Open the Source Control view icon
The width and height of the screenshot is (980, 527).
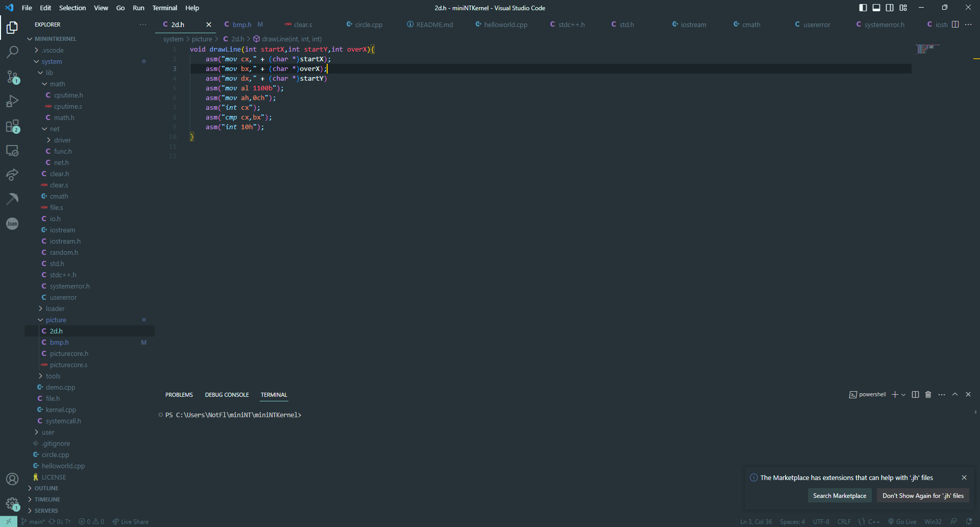pyautogui.click(x=12, y=77)
